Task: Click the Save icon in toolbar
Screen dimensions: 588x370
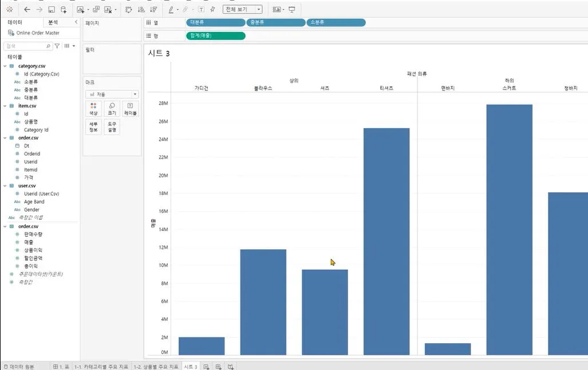Action: click(x=52, y=9)
